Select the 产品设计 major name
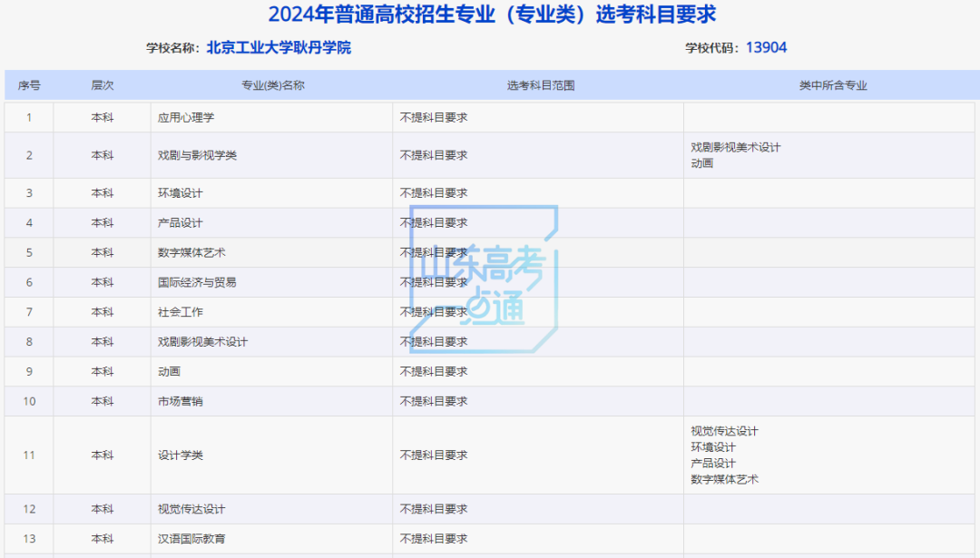The image size is (980, 558). [x=181, y=222]
